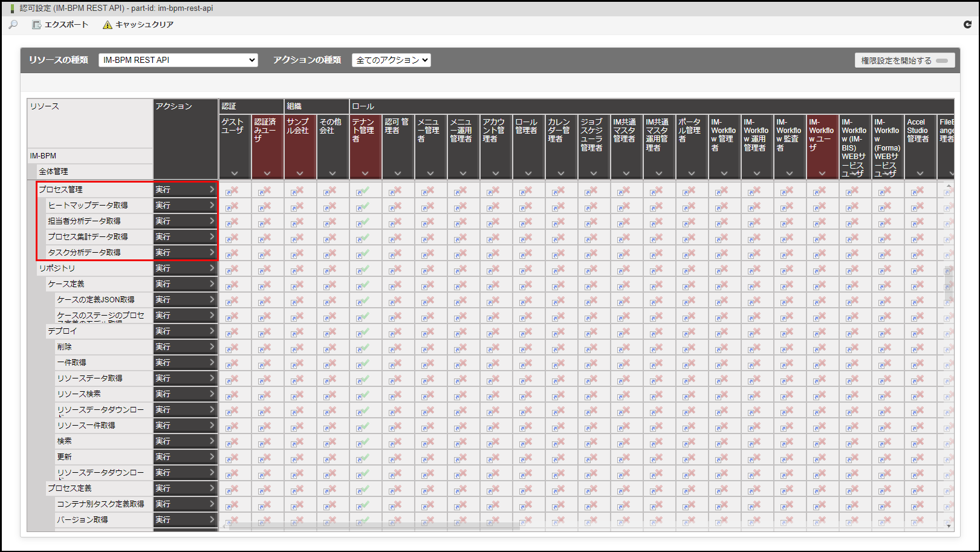This screenshot has height=552, width=980.
Task: Select 全体管理 resource node
Action: tap(94, 171)
